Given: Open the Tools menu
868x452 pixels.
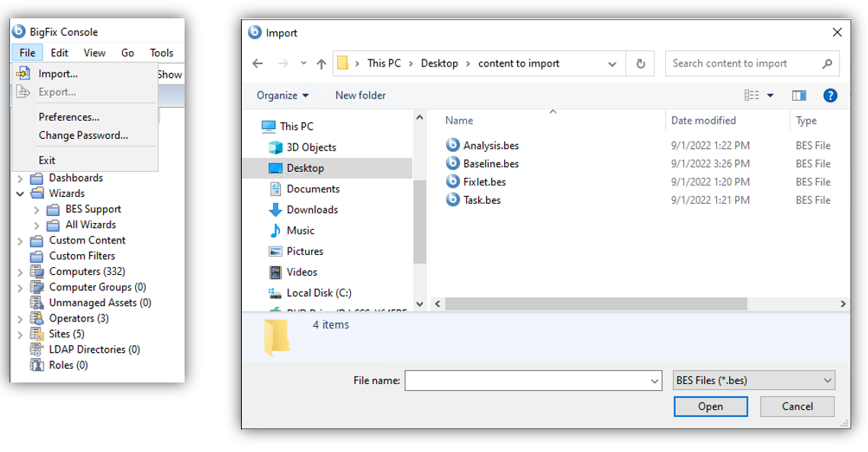Looking at the screenshot, I should pos(161,53).
